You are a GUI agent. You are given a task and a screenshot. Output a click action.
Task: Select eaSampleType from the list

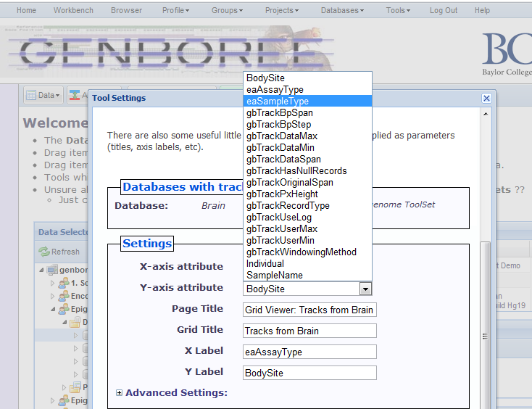pos(278,102)
